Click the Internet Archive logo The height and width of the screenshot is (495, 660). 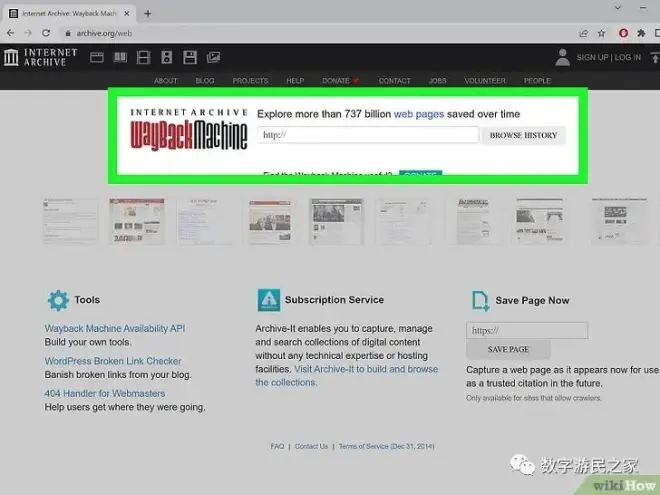[41, 57]
